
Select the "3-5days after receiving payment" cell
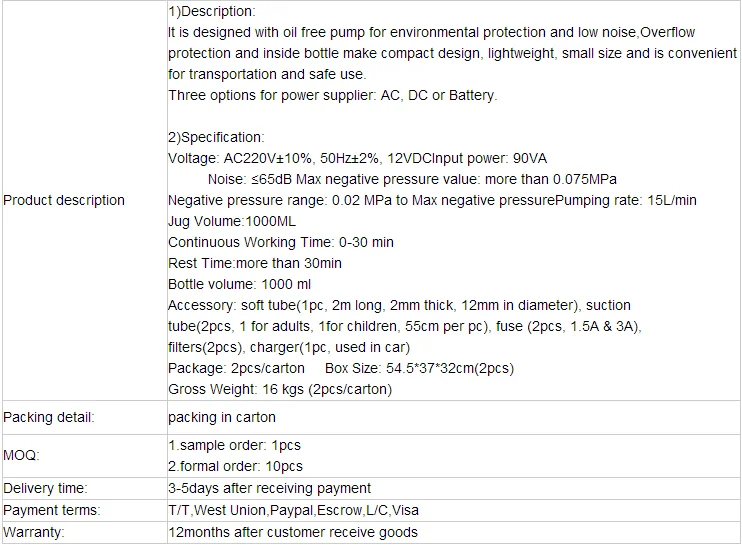click(x=269, y=488)
